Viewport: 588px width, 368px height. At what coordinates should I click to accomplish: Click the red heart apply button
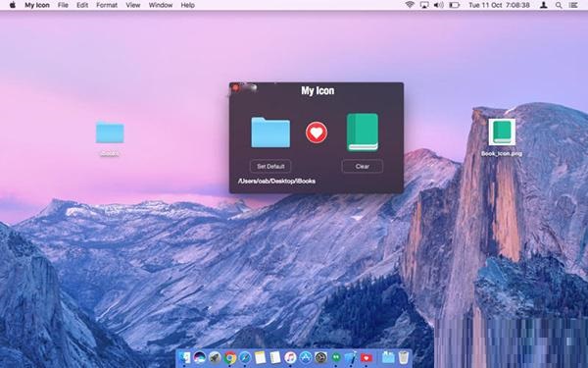coord(317,132)
